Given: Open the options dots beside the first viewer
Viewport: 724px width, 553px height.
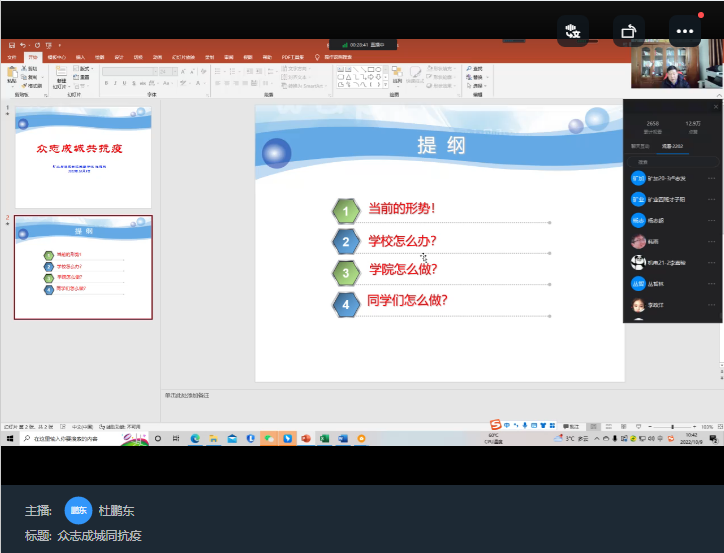Looking at the screenshot, I should 711,178.
